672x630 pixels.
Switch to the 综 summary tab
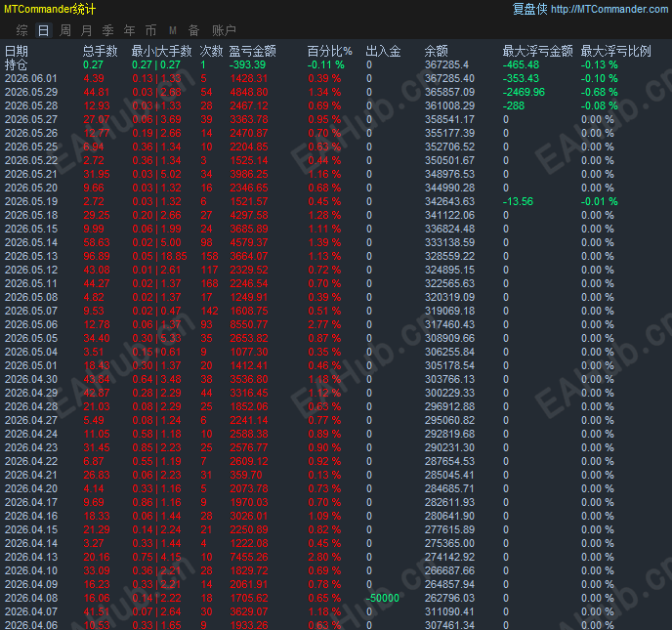click(x=21, y=30)
